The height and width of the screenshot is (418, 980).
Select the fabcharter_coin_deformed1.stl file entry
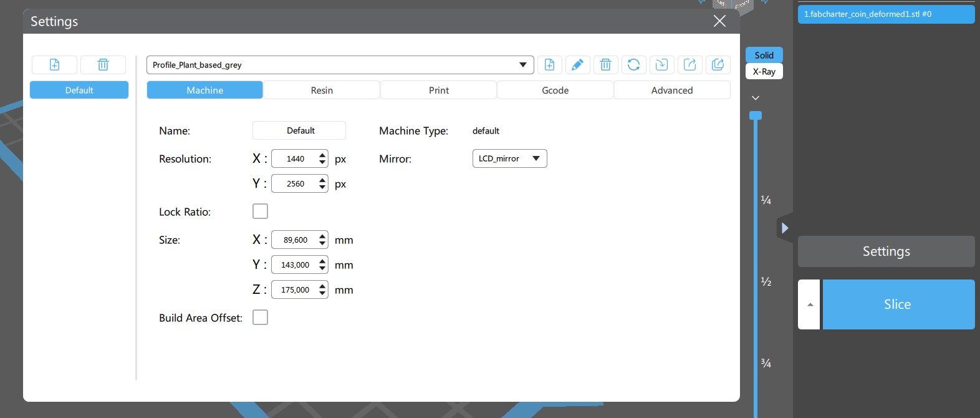[886, 14]
